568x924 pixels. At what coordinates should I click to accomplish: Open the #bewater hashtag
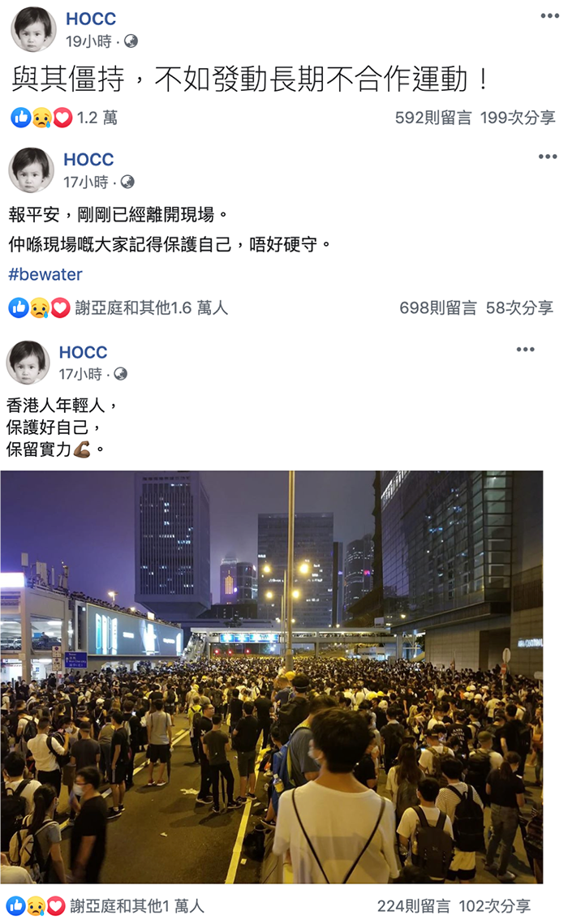(45, 275)
